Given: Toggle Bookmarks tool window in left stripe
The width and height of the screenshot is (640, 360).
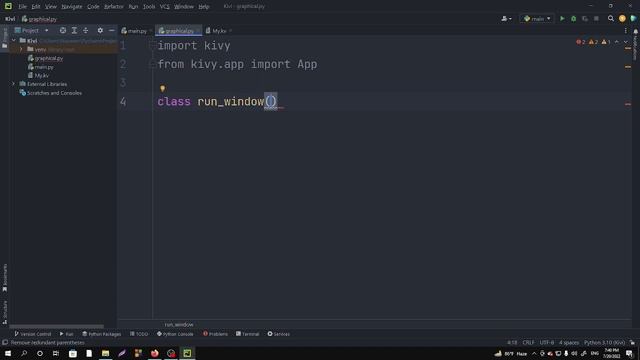Looking at the screenshot, I should (4, 278).
